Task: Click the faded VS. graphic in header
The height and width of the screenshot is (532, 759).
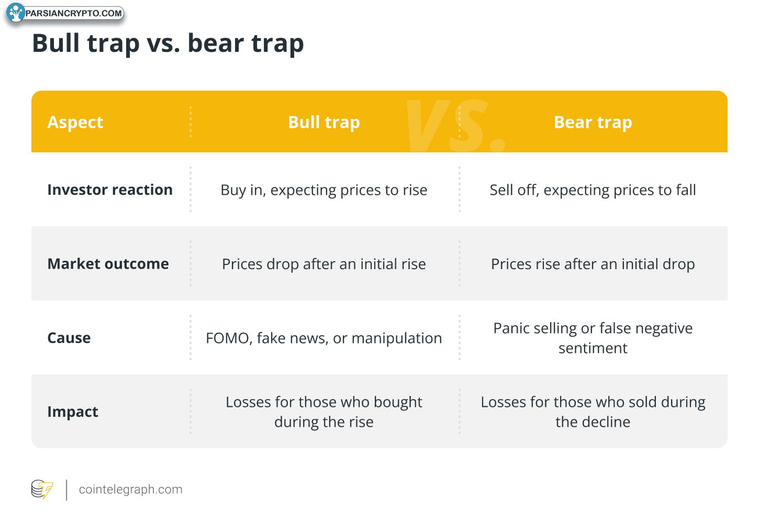Action: click(456, 126)
